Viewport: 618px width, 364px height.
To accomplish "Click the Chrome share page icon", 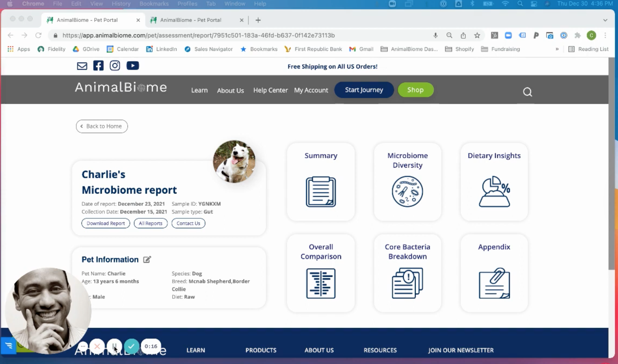I will pyautogui.click(x=463, y=35).
